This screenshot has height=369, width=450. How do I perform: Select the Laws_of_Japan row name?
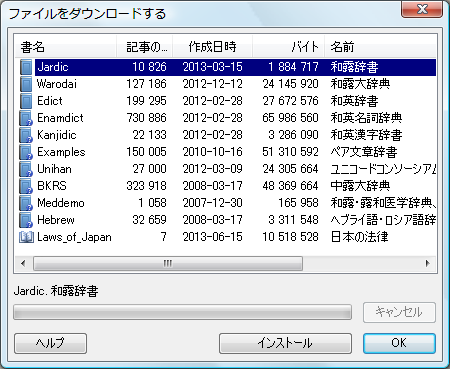point(74,237)
